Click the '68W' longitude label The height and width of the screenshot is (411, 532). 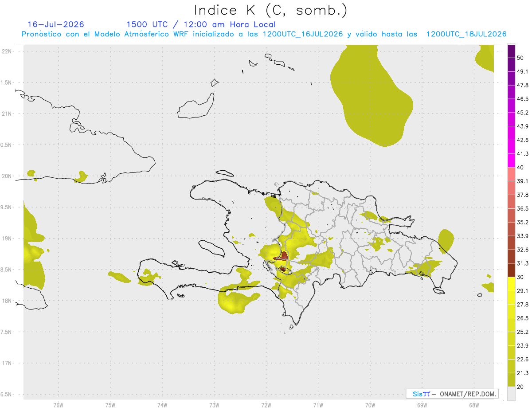click(x=473, y=405)
